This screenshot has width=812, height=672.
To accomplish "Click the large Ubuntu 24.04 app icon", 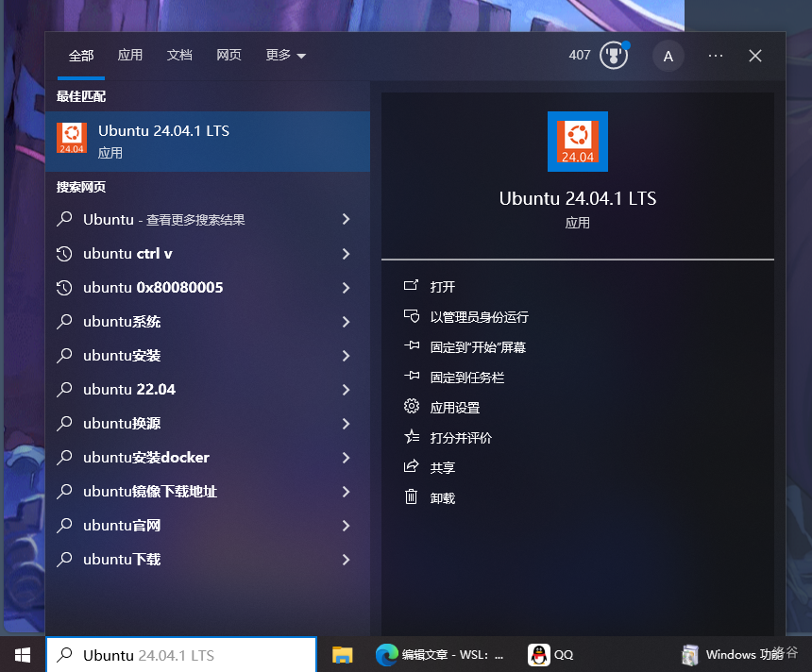I will click(577, 142).
